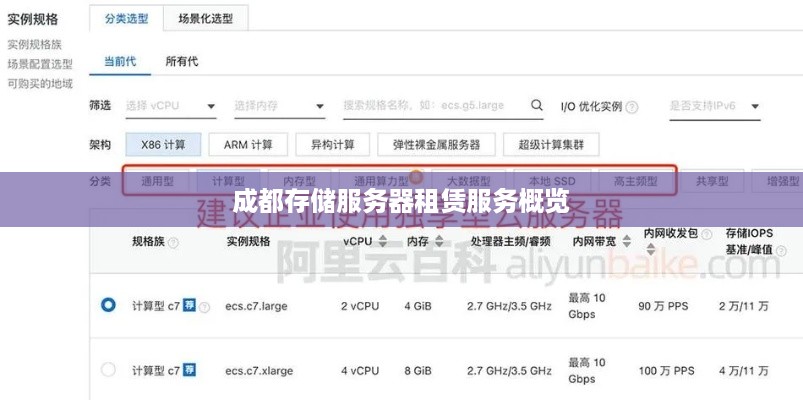Click the 4 万/11 万 IOPS cell
803x400 pixels.
[744, 370]
